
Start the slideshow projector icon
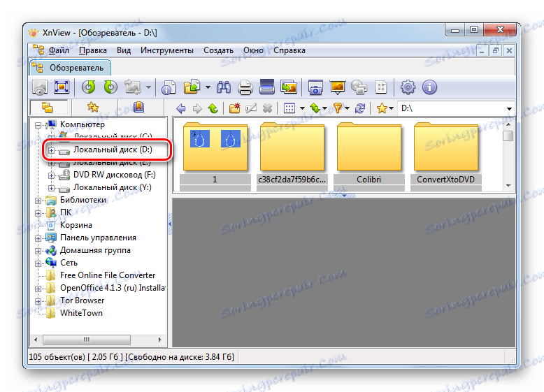(338, 87)
